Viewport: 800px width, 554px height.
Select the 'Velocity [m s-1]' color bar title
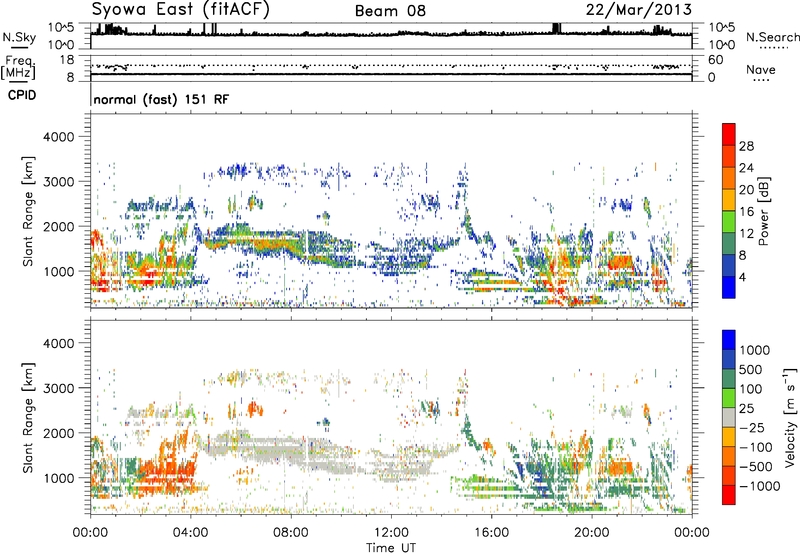pos(790,417)
